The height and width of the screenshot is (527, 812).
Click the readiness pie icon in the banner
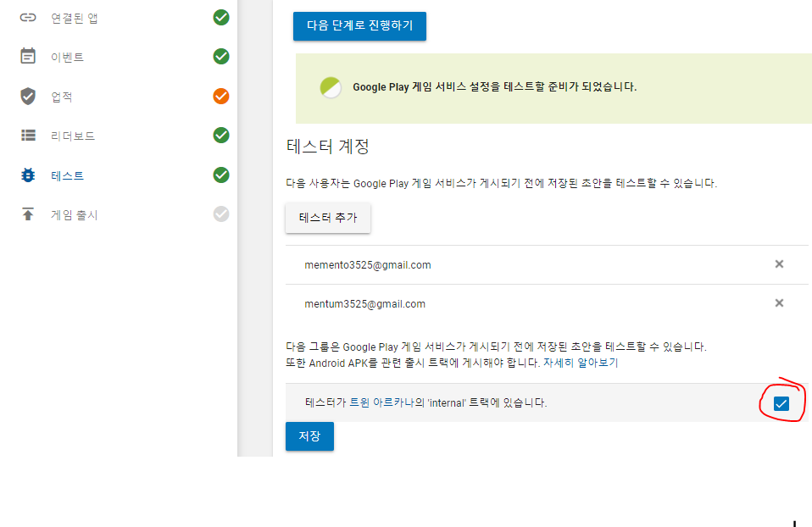pyautogui.click(x=331, y=87)
